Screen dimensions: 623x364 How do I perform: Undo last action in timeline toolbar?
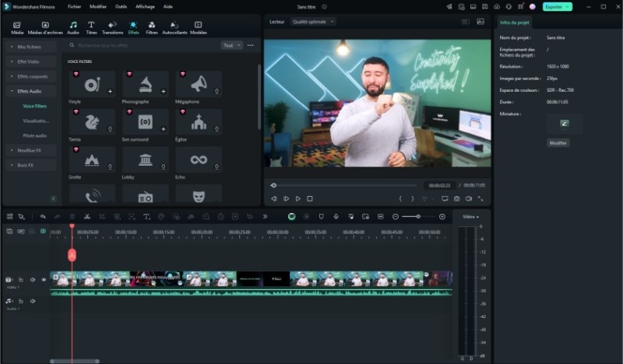[x=43, y=216]
